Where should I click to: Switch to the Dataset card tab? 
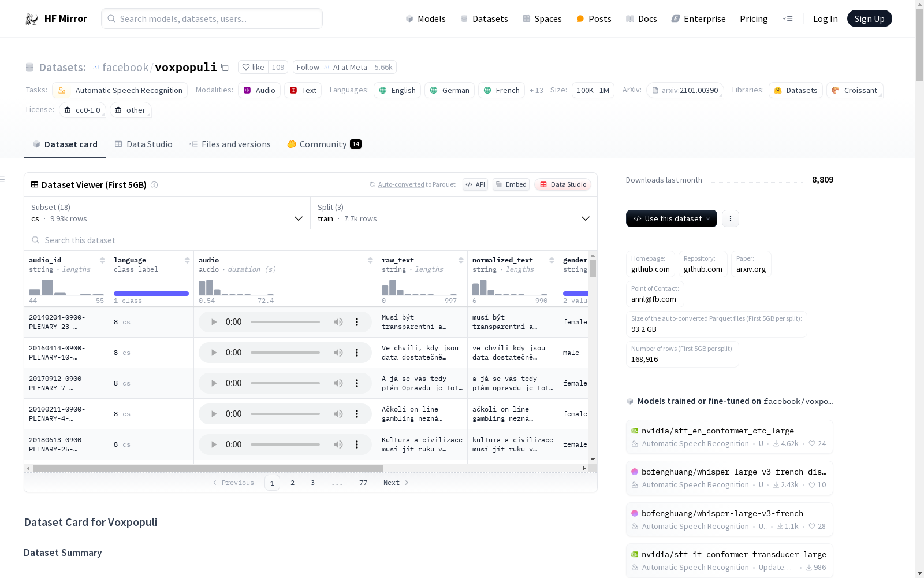[x=65, y=144]
